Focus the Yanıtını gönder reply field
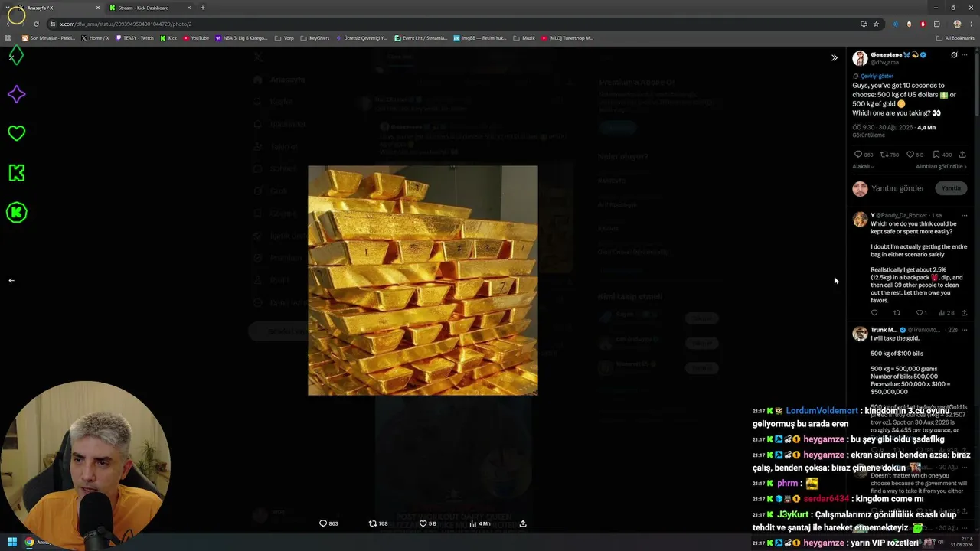Screen dimensions: 980x551 click(x=899, y=188)
